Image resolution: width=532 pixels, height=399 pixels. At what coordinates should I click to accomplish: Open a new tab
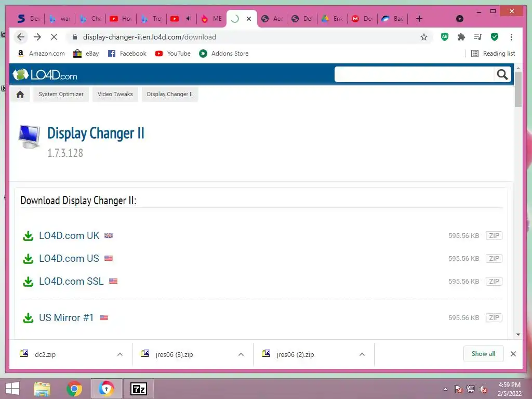coord(419,19)
